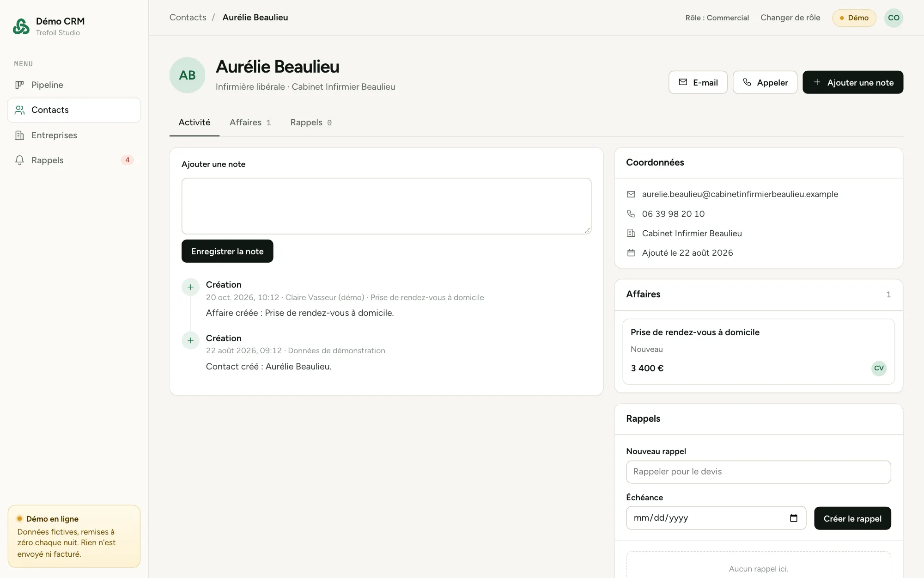Click the plus icon of the 22 août Création
The image size is (924, 578).
(x=190, y=340)
